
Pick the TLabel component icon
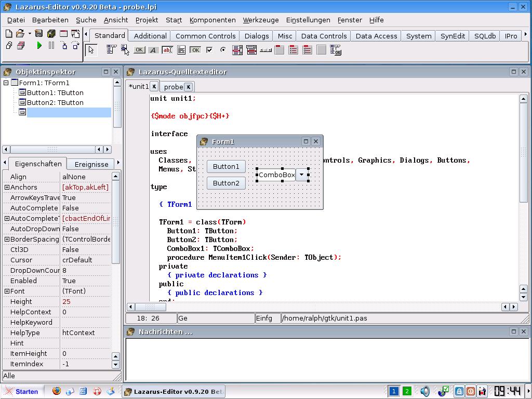[153, 50]
